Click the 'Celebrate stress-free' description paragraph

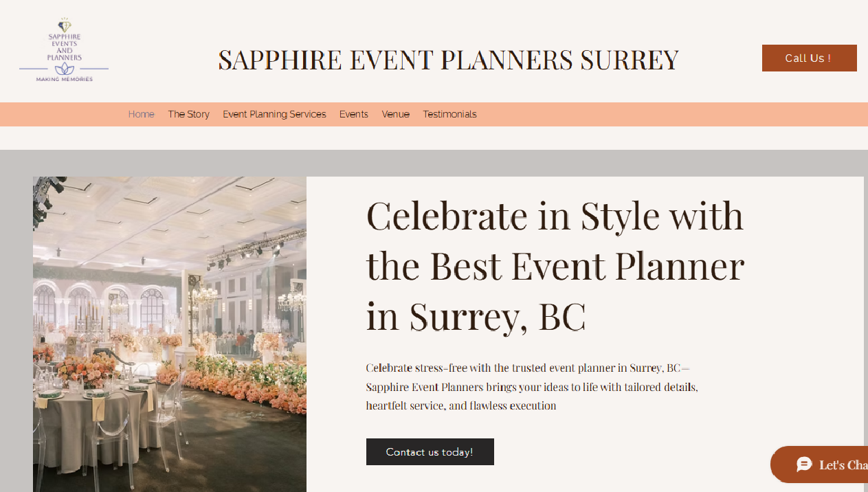531,387
